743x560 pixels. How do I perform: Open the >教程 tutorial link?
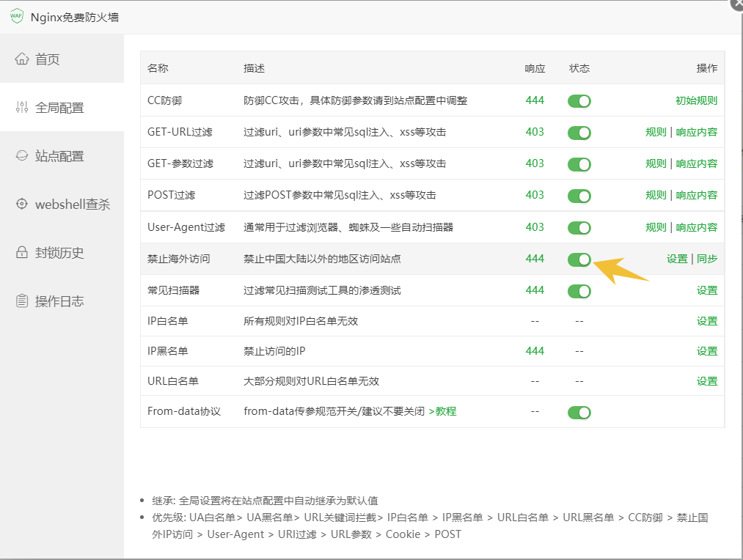click(442, 411)
